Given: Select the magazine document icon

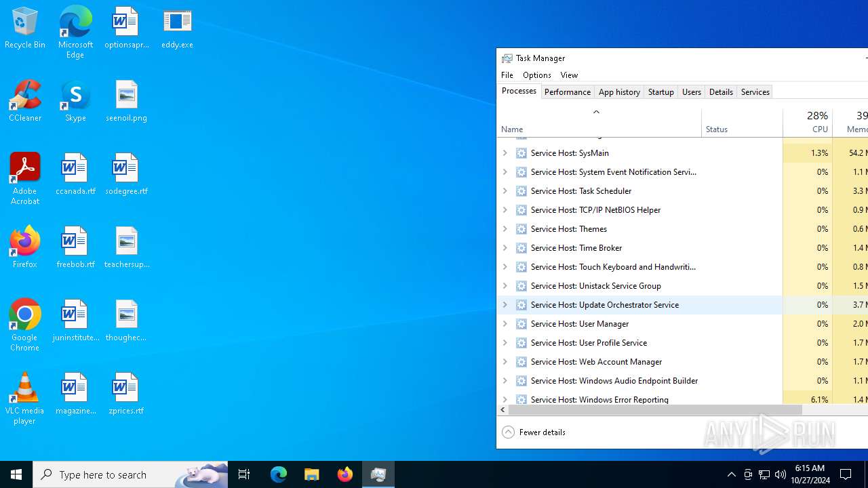Looking at the screenshot, I should point(75,394).
